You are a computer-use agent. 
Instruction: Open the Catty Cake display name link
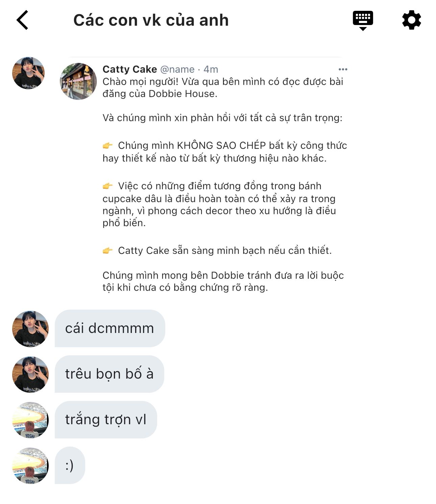tap(130, 69)
